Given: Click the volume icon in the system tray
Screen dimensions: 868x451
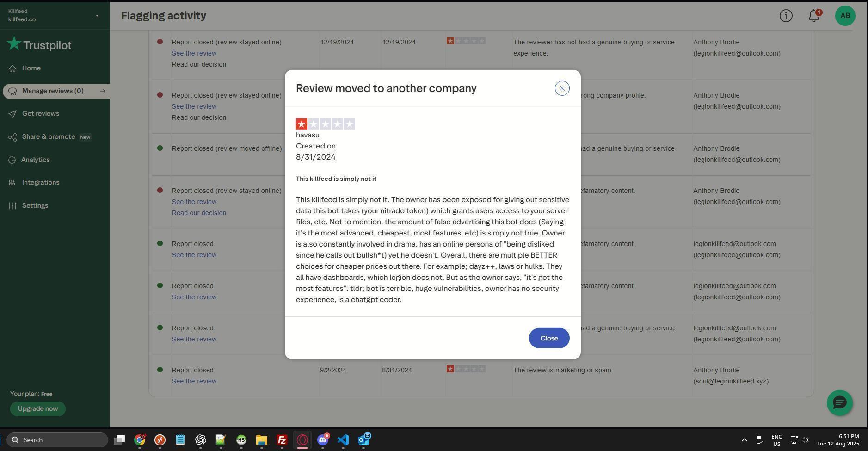Looking at the screenshot, I should coord(805,440).
